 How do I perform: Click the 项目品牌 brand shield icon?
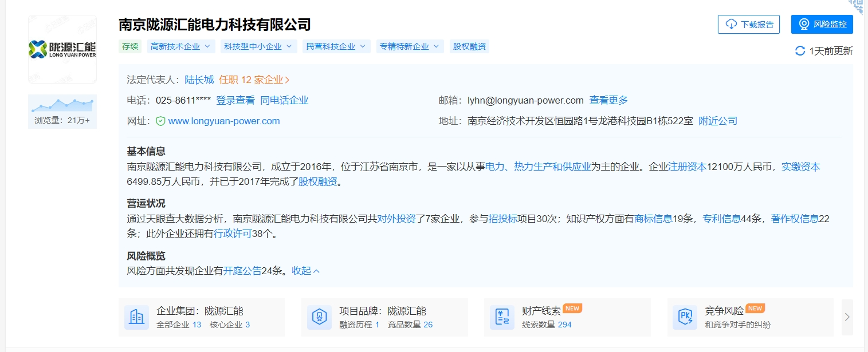[319, 317]
